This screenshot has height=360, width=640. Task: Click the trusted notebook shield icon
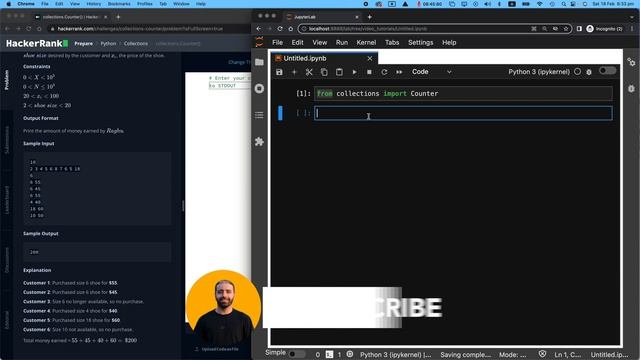point(542,354)
